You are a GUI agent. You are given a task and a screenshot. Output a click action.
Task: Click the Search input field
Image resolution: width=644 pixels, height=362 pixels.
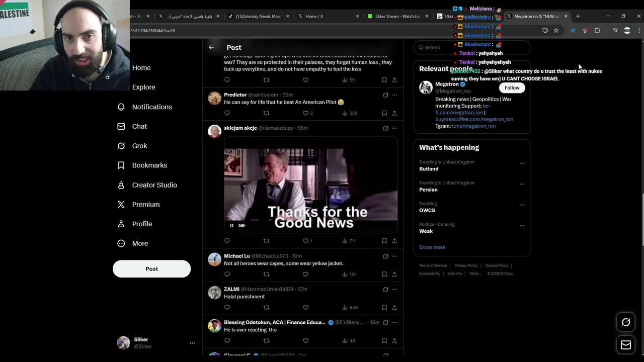472,47
